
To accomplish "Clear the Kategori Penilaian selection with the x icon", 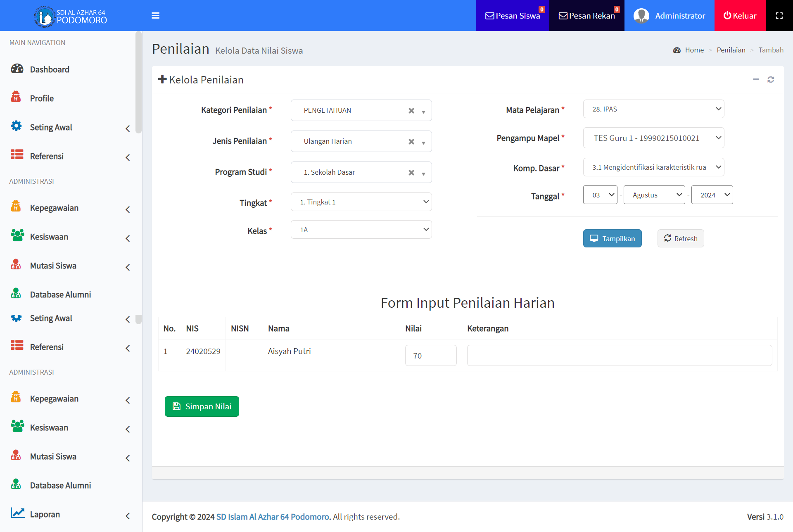I will (411, 111).
